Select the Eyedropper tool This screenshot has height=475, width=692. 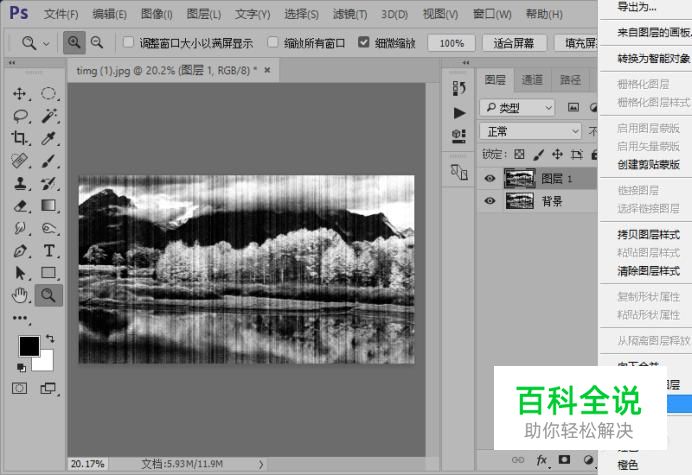tap(48, 138)
